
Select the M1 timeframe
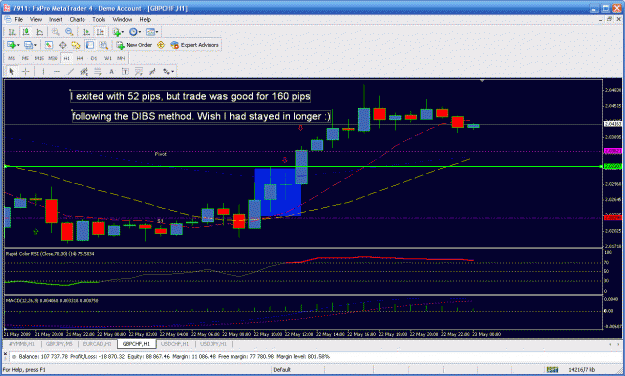tap(12, 58)
